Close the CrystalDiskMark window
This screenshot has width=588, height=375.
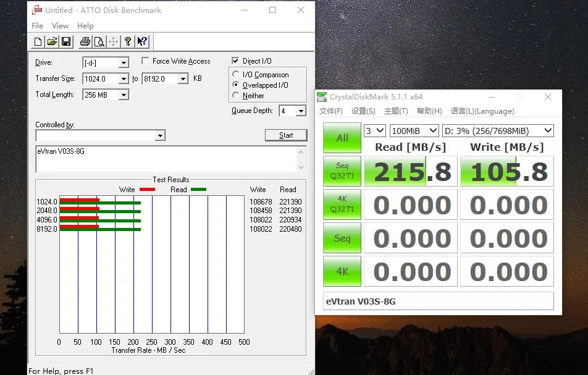547,97
